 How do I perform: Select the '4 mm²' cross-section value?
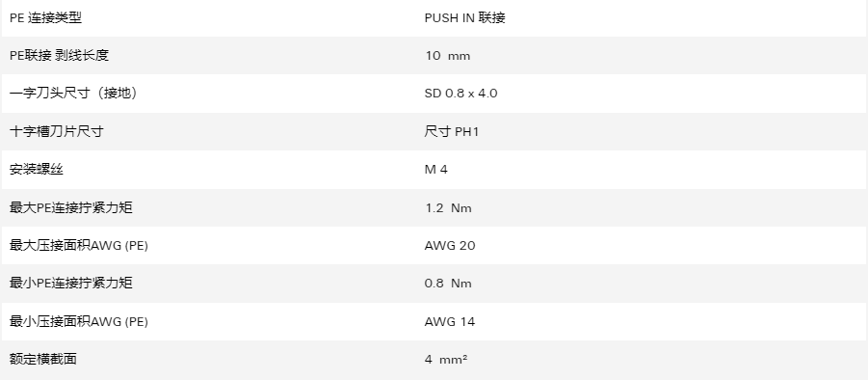[x=446, y=360]
